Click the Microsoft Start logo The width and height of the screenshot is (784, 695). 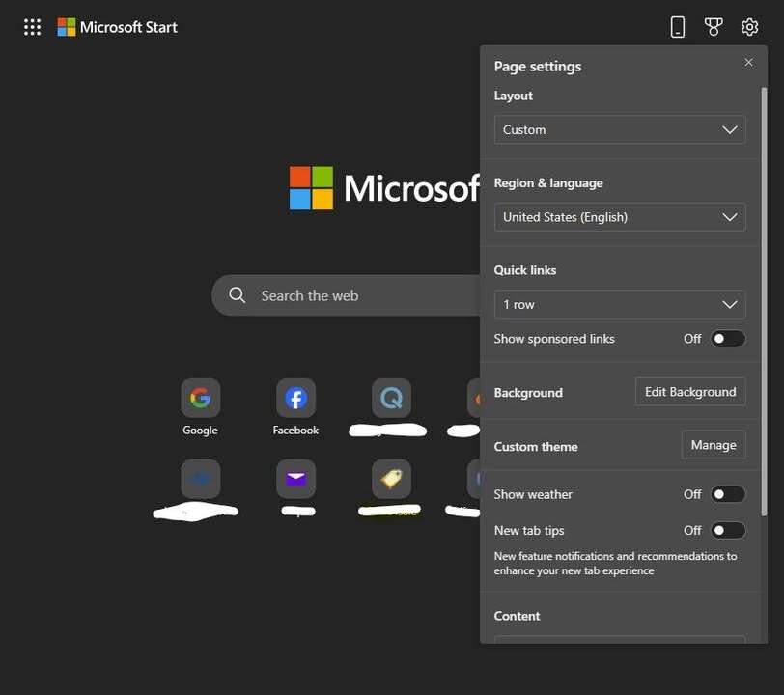coord(116,26)
